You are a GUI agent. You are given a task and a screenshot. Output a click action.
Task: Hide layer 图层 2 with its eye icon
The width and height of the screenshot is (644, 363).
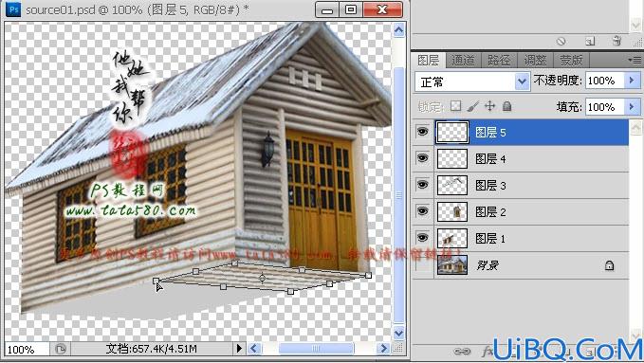(x=422, y=211)
